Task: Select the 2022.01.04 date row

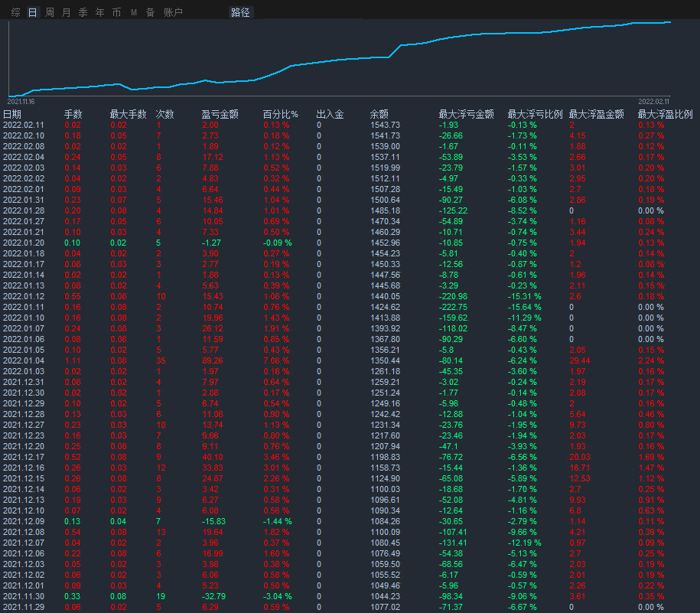Action: coord(24,360)
